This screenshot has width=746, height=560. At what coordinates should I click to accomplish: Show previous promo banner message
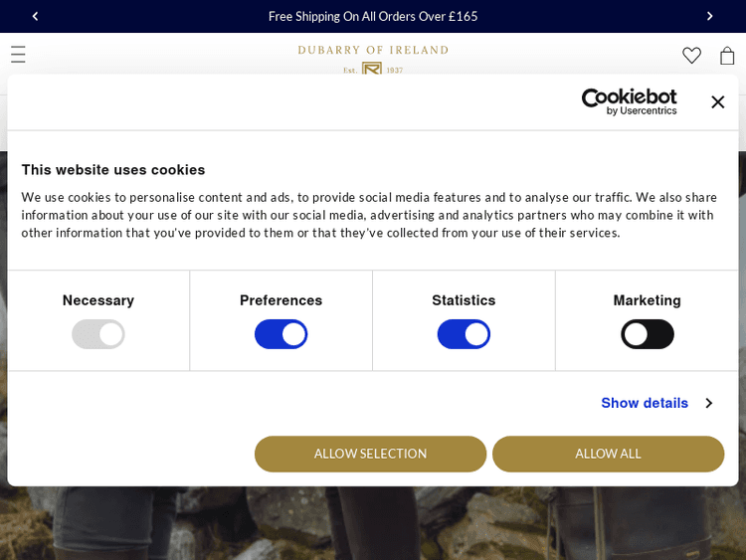click(35, 16)
